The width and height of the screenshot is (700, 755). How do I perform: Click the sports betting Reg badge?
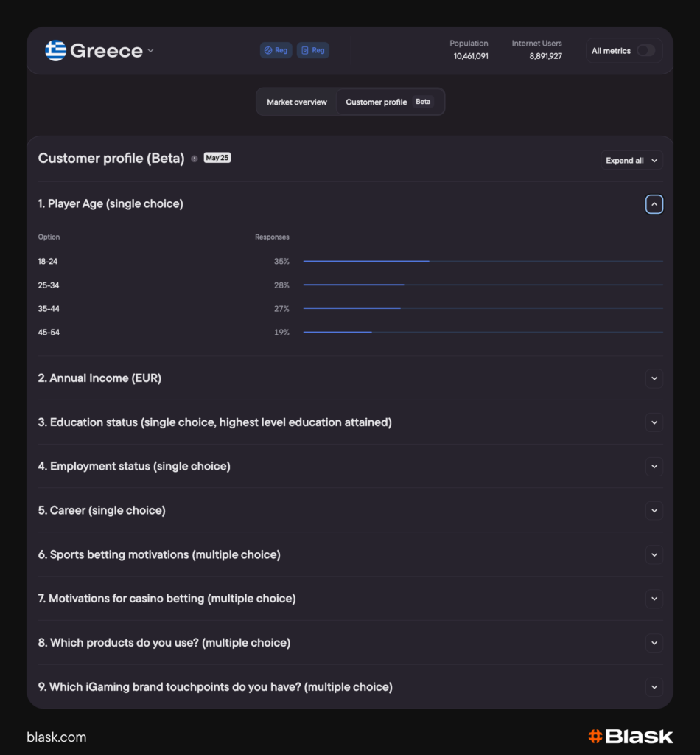(x=276, y=50)
